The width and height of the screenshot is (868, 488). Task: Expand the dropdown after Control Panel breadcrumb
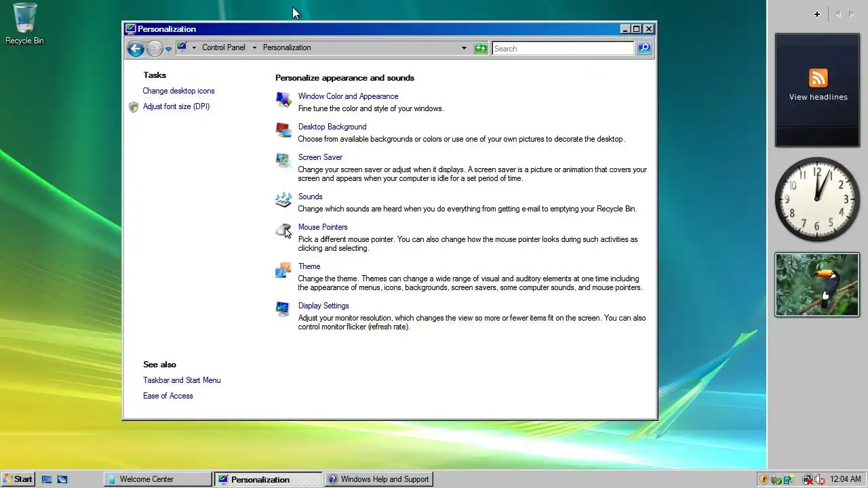[254, 47]
